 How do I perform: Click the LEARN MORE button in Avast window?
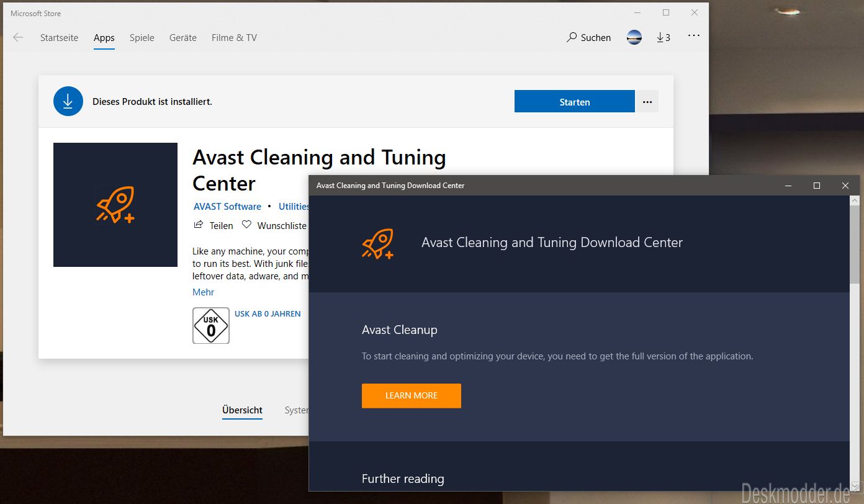[x=412, y=395]
